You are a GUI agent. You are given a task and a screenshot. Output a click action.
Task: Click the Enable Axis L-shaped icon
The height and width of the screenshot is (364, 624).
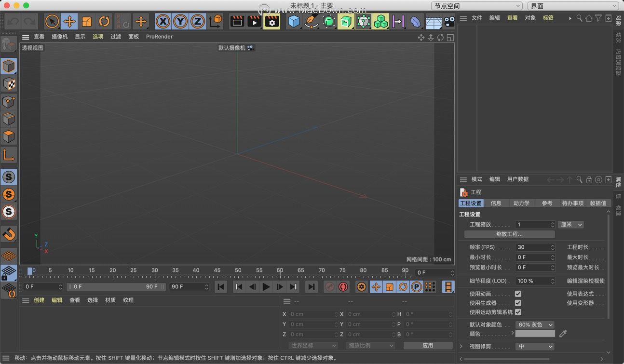pos(9,154)
